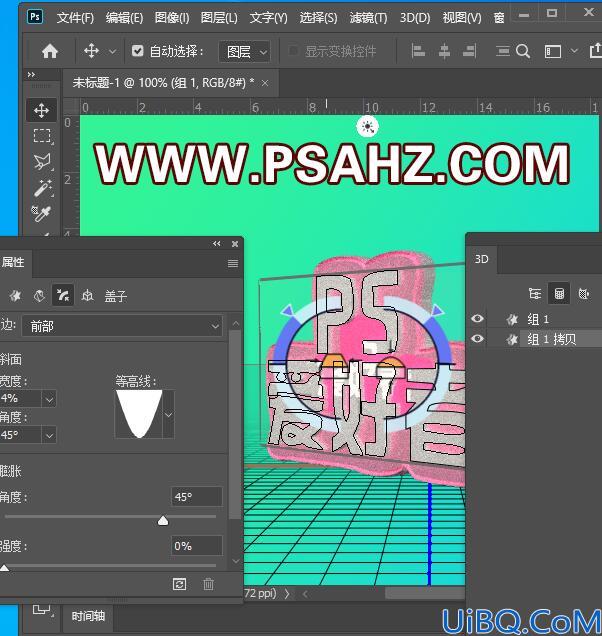Image resolution: width=602 pixels, height=636 pixels.
Task: Click the inflate 角度 slider handle
Action: (x=163, y=520)
